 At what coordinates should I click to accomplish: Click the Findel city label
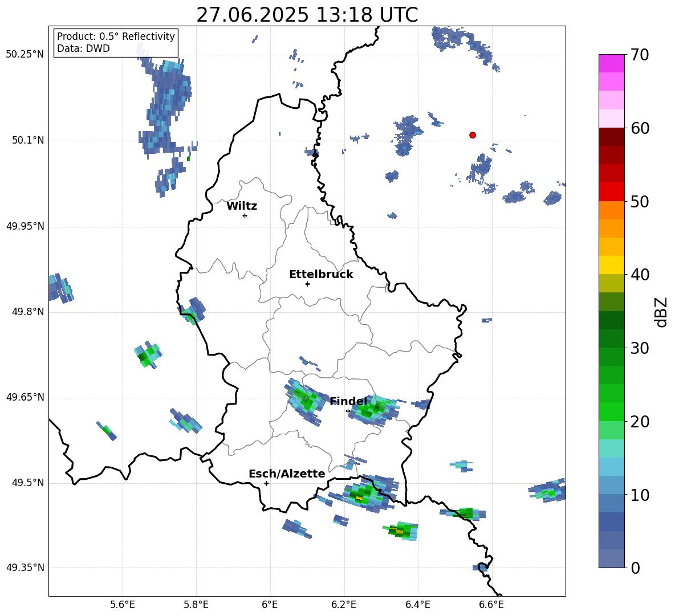[x=348, y=401]
